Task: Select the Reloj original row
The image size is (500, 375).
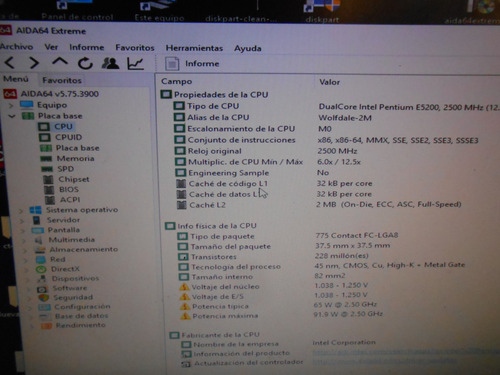Action: click(336, 151)
